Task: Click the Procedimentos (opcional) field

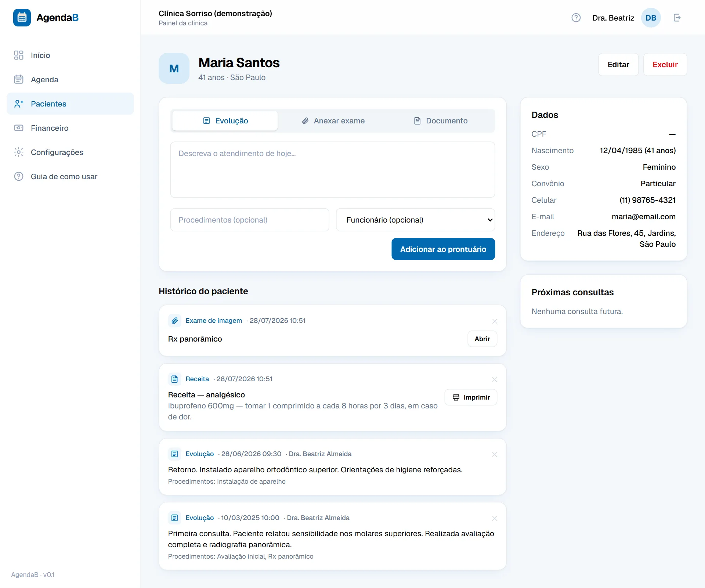Action: pos(250,220)
